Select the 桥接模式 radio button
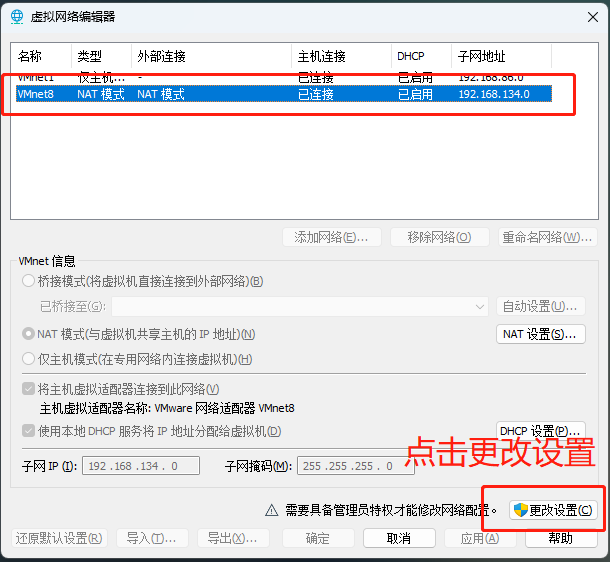The width and height of the screenshot is (610, 562). coord(28,281)
